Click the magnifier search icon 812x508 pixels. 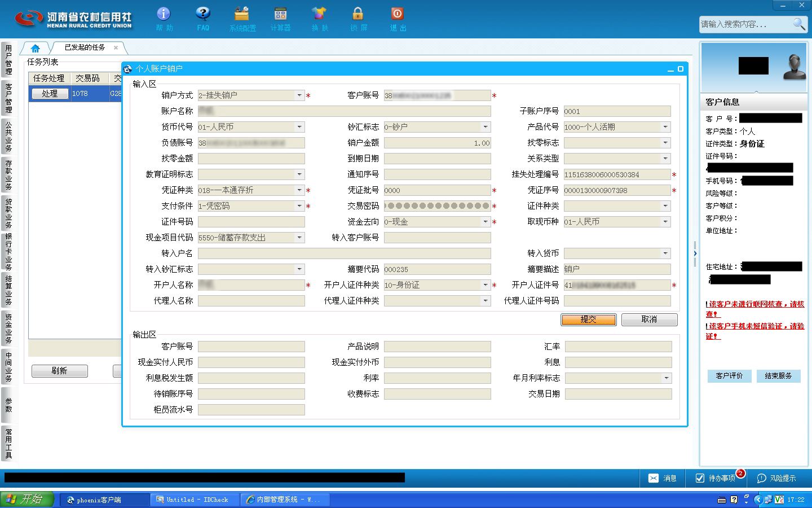(x=798, y=24)
